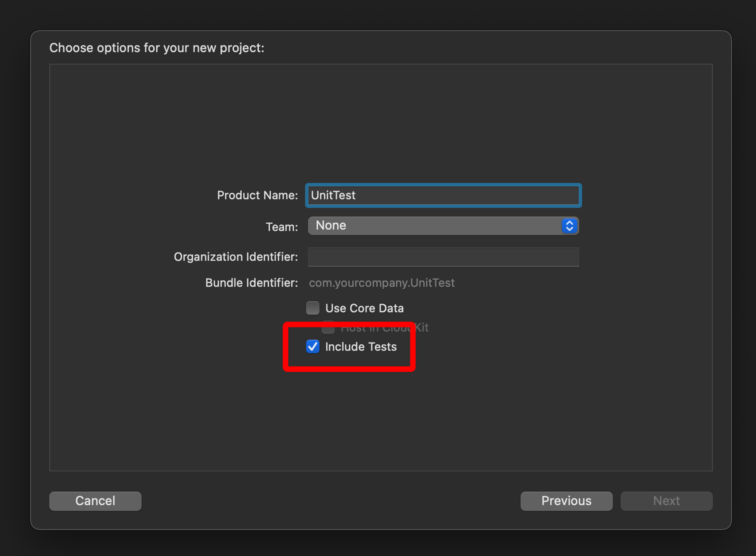Click the 'Use Core Data' label text
Viewport: 756px width, 556px height.
pyautogui.click(x=364, y=308)
